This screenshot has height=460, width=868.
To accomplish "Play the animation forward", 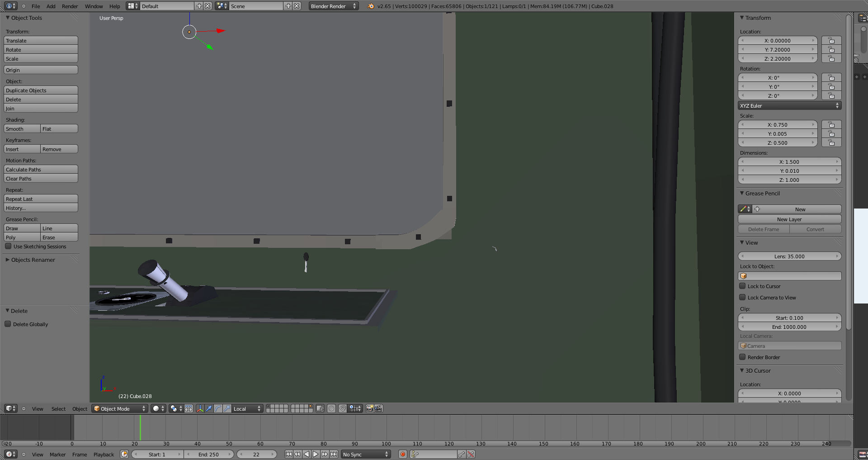I will click(316, 454).
